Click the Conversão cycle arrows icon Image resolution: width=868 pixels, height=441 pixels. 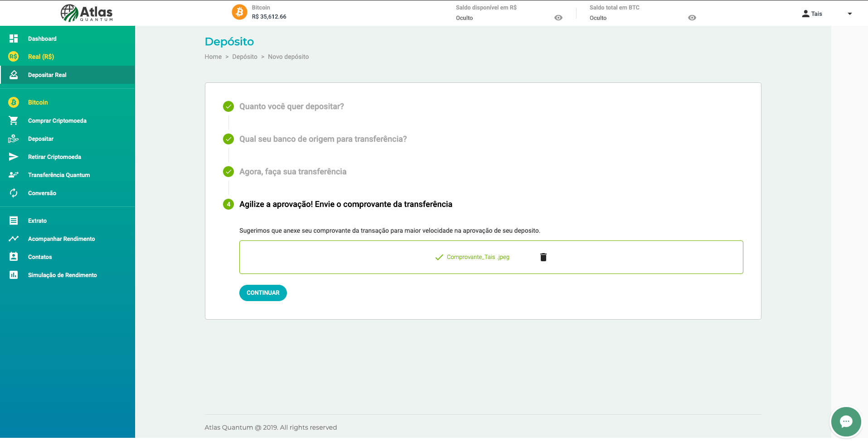click(14, 193)
